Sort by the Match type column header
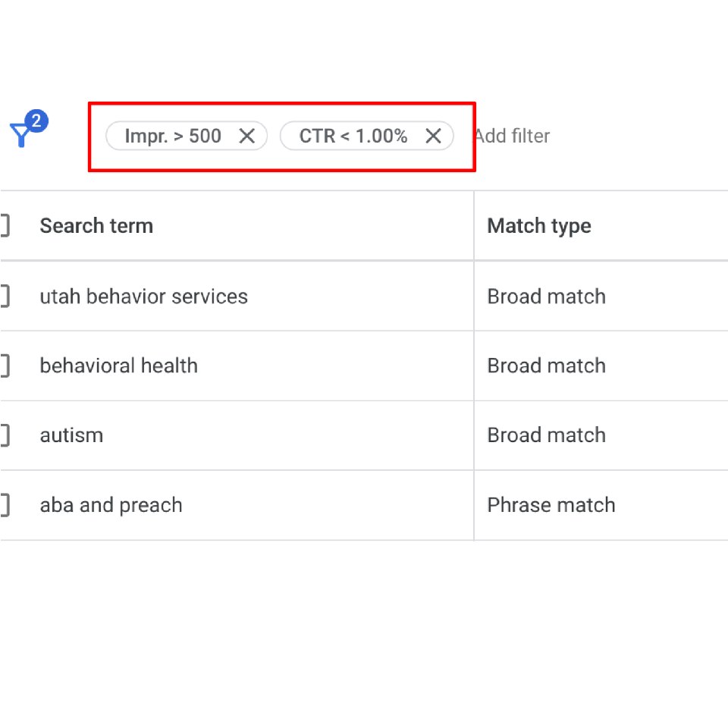 [x=539, y=226]
